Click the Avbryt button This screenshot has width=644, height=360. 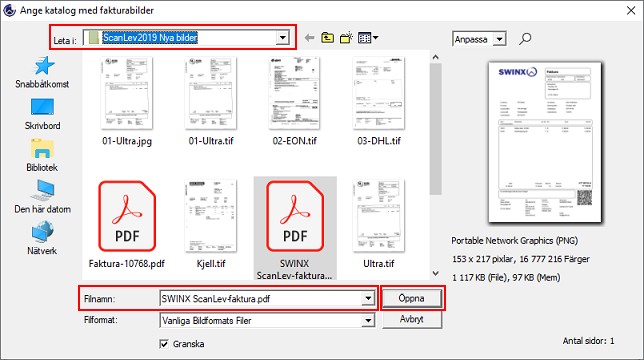tap(412, 319)
